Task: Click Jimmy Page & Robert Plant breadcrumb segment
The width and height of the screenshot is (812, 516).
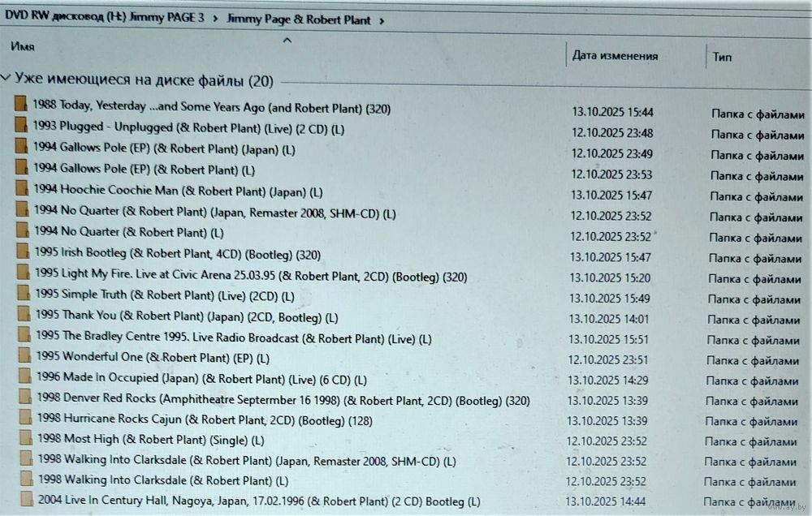Action: click(x=298, y=19)
